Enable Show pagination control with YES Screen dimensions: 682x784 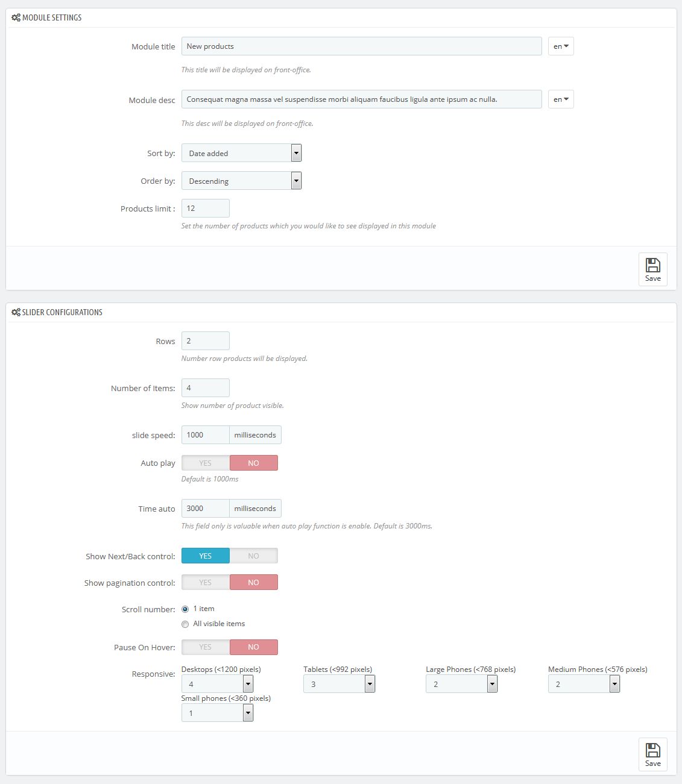[206, 583]
